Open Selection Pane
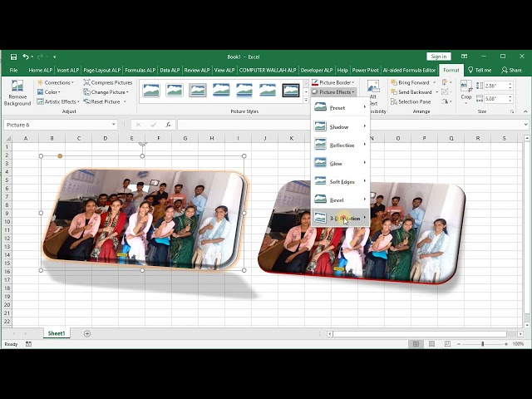 pos(411,101)
